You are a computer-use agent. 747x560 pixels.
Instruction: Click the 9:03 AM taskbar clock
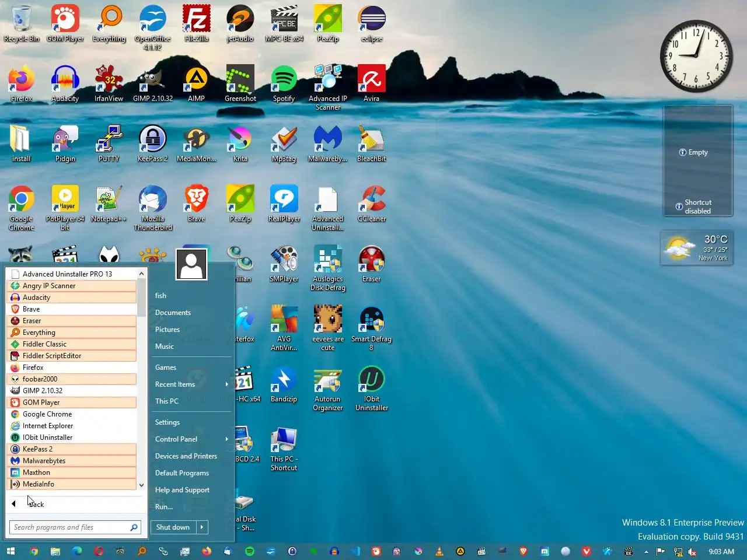(x=721, y=551)
